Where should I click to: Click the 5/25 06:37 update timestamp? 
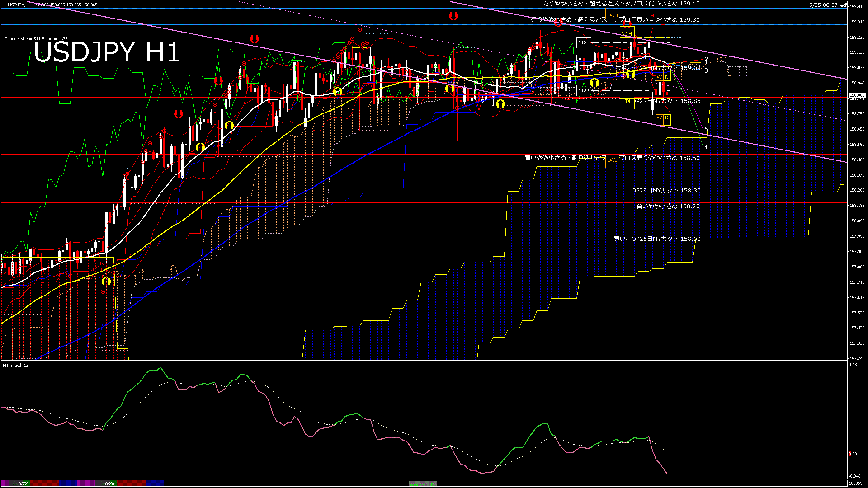point(828,5)
